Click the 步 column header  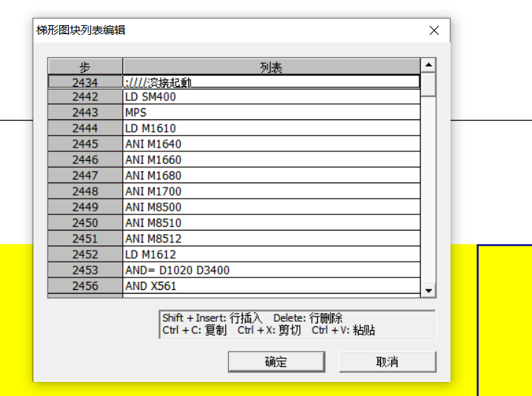pyautogui.click(x=85, y=67)
